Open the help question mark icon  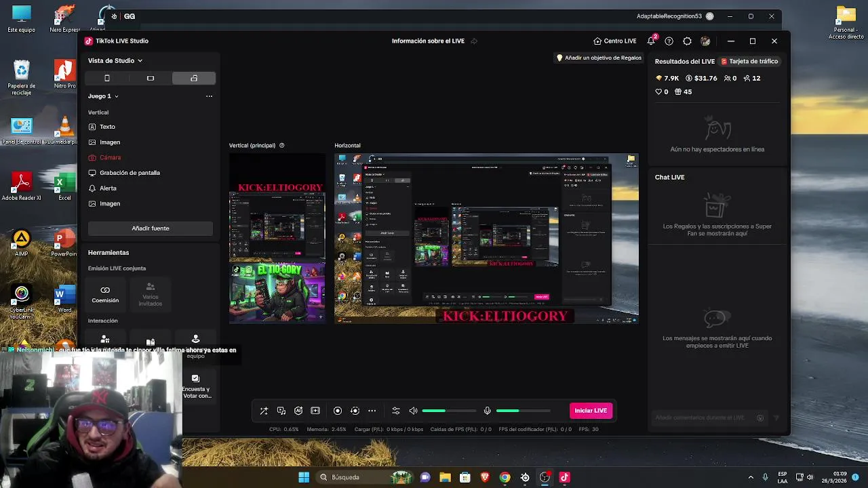669,41
